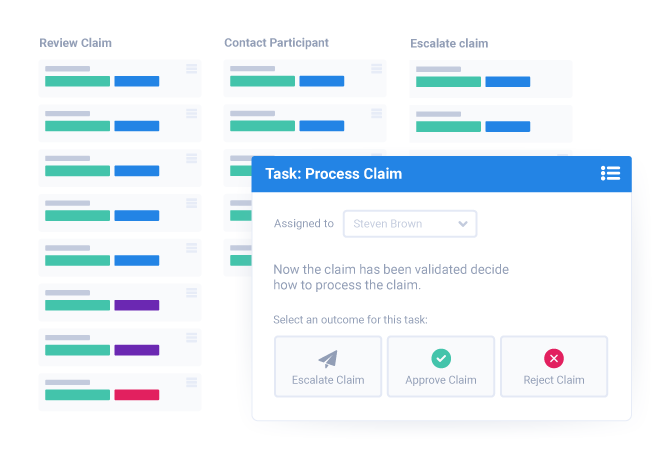Viewport: 665px width, 450px height.
Task: Click the red X Reject Claim icon
Action: click(x=553, y=358)
